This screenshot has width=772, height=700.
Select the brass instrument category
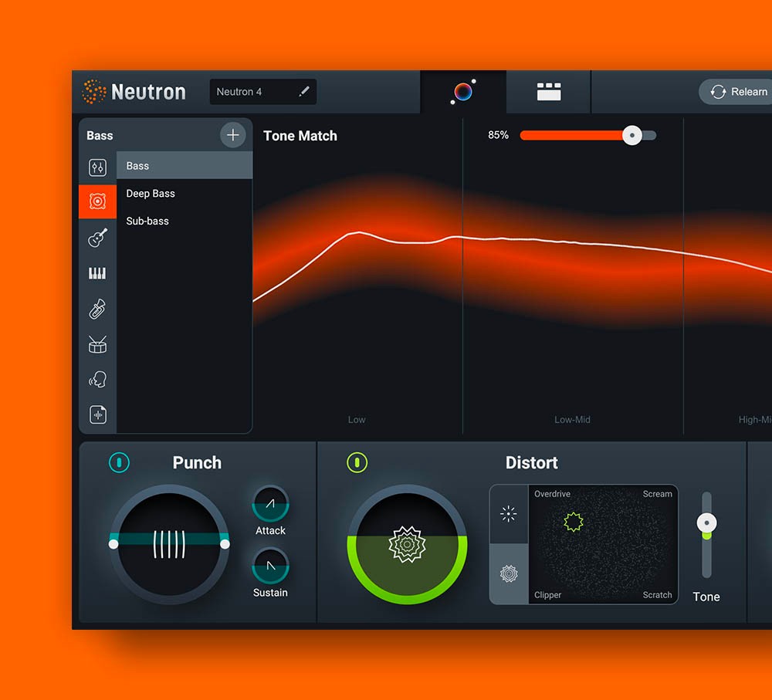click(97, 309)
